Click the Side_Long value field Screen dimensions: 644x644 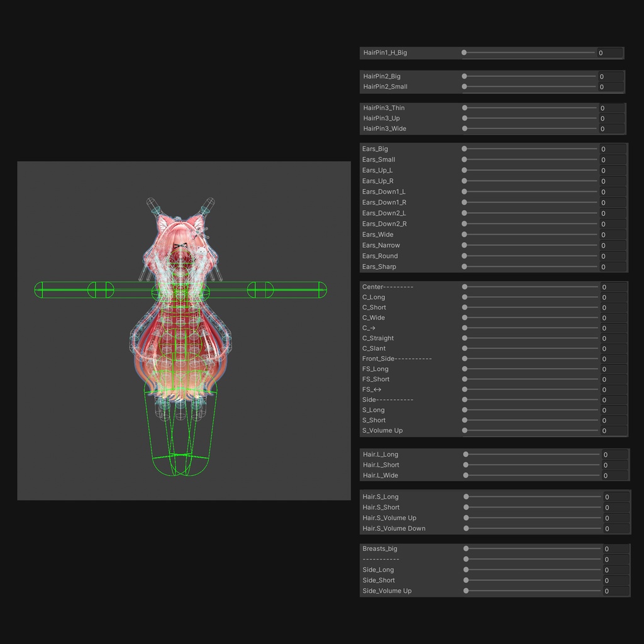(616, 570)
